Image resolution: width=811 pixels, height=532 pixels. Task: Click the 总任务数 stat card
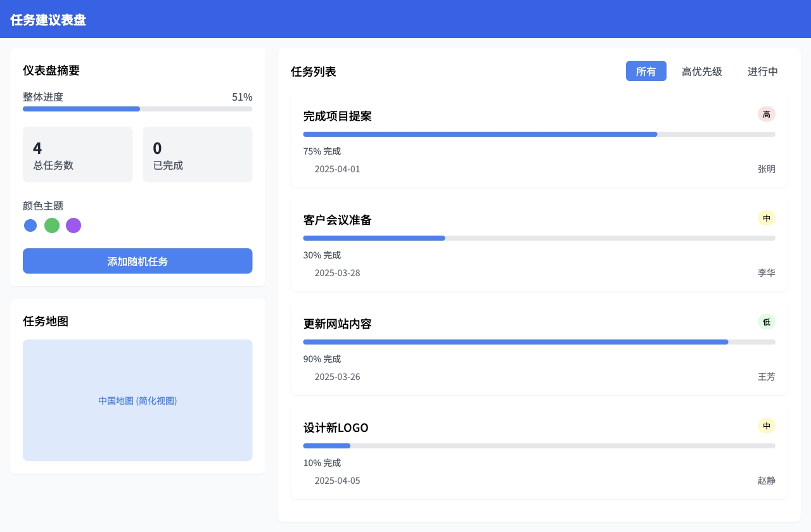point(78,155)
